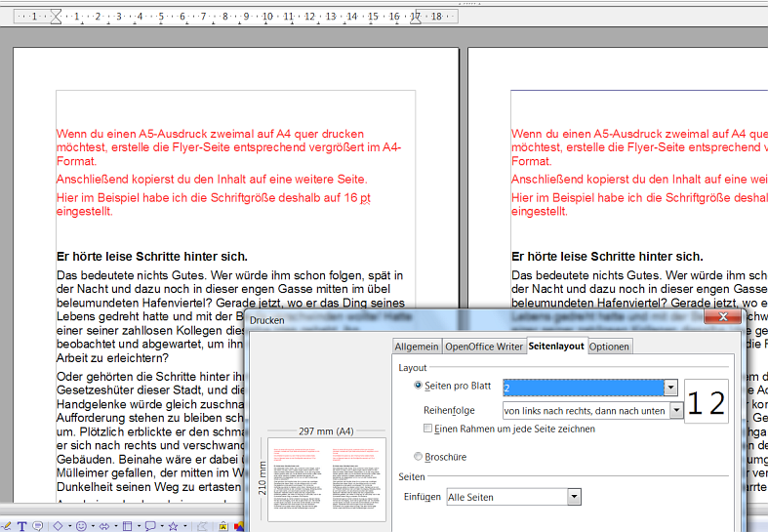Select the symbol shapes smiley tool

coord(81,525)
